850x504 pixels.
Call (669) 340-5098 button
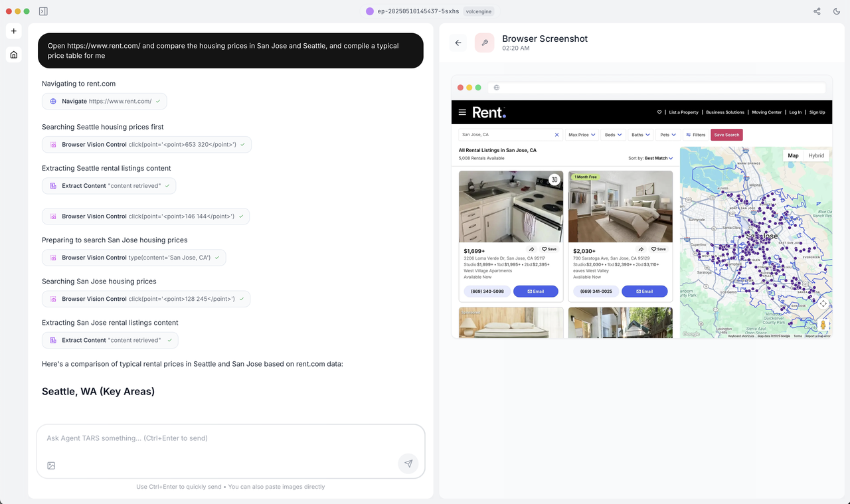tap(487, 292)
